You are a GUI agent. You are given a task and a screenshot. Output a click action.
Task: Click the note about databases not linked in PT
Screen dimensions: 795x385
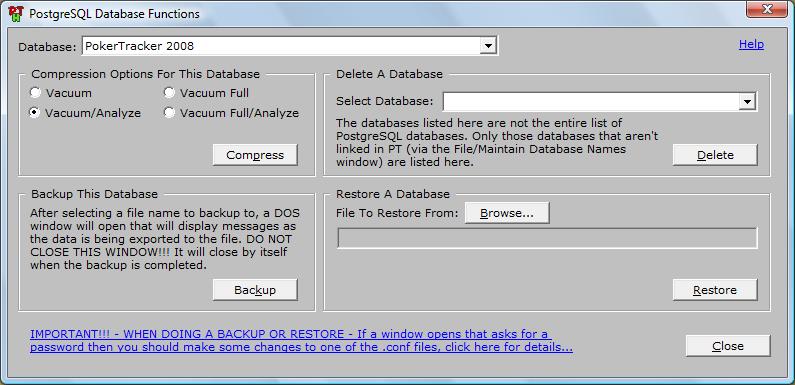click(x=497, y=143)
